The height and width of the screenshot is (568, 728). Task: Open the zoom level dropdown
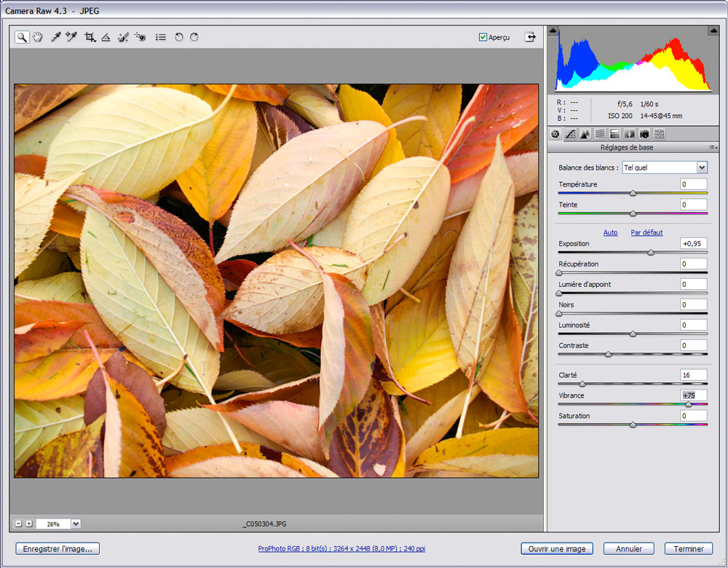(76, 524)
